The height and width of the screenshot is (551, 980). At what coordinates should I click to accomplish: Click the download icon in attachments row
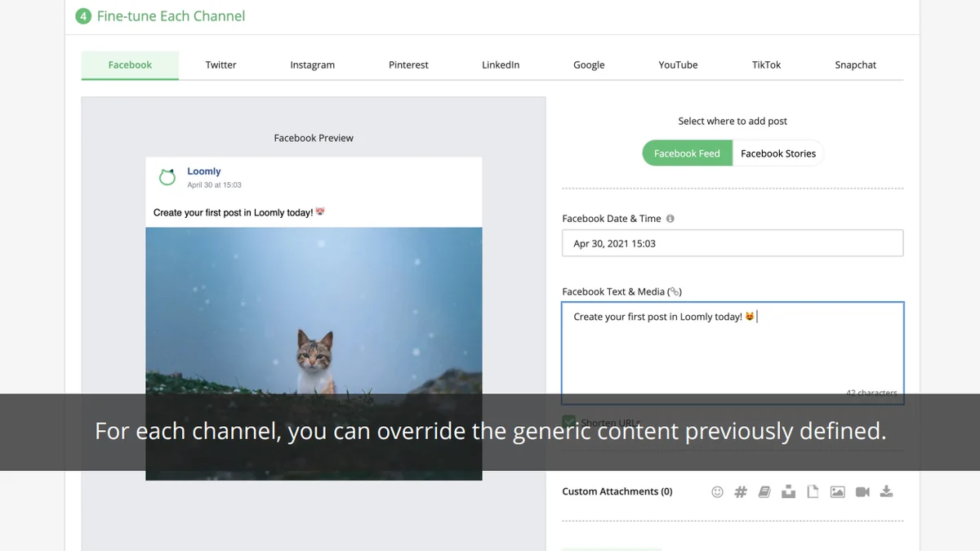click(887, 491)
